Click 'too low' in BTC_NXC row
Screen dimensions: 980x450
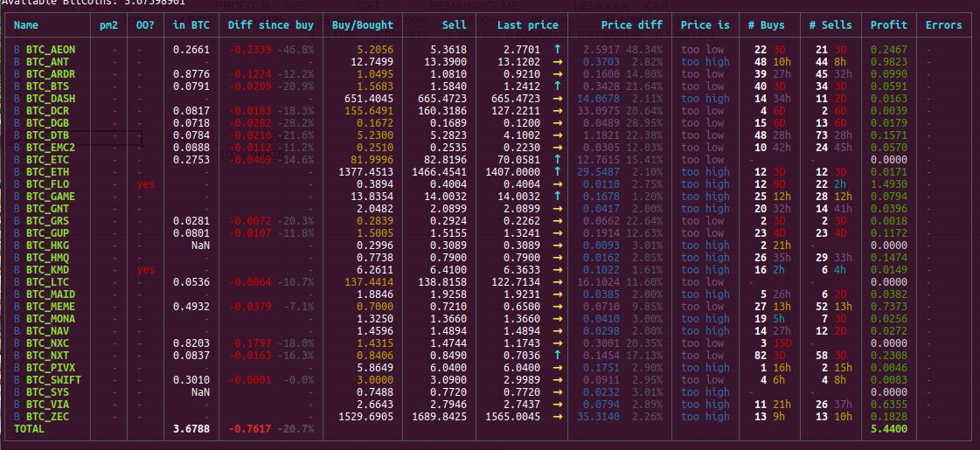pyautogui.click(x=703, y=343)
